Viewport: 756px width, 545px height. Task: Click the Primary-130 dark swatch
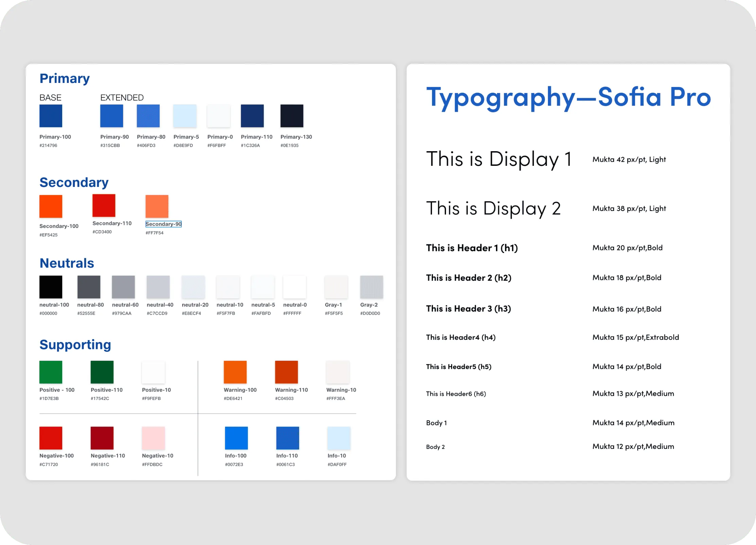coord(291,116)
